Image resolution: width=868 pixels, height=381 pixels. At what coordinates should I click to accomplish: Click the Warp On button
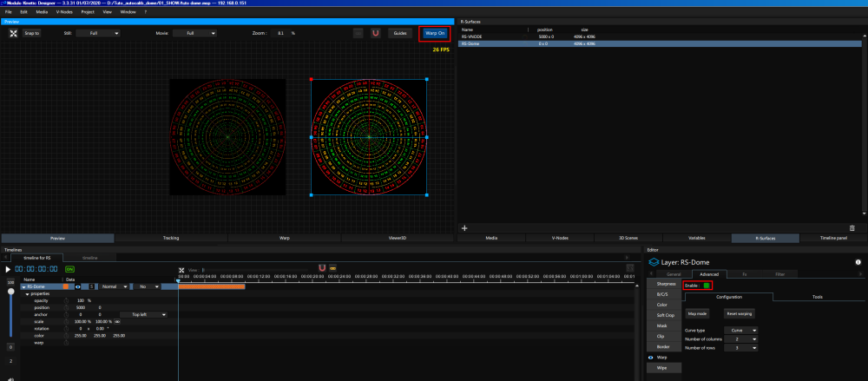pos(435,33)
